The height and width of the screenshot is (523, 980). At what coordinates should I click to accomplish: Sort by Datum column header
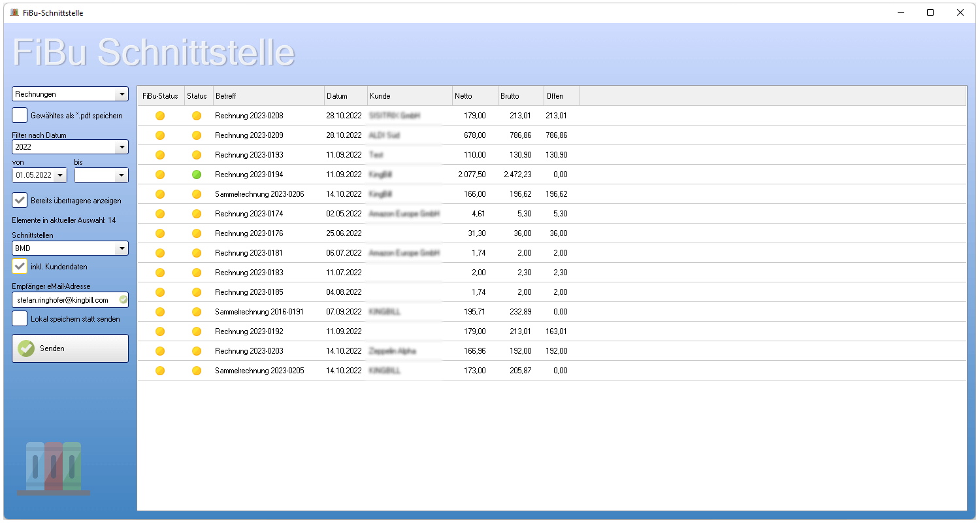pyautogui.click(x=346, y=96)
